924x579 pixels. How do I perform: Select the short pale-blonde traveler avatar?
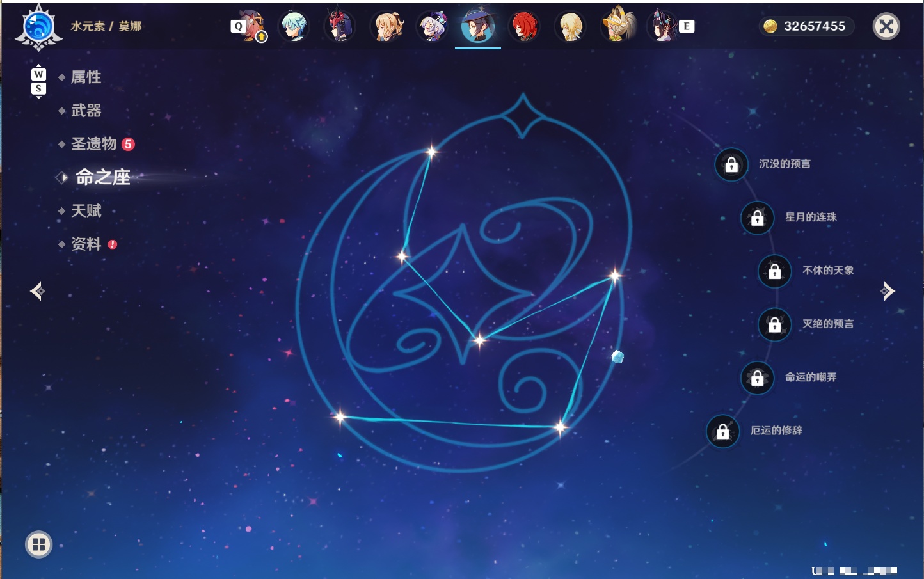570,26
